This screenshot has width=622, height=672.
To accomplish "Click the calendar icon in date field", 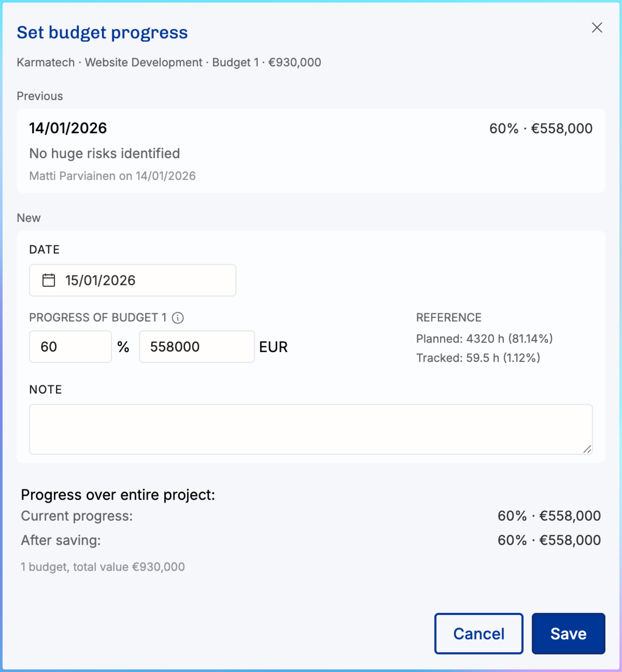I will pos(48,280).
